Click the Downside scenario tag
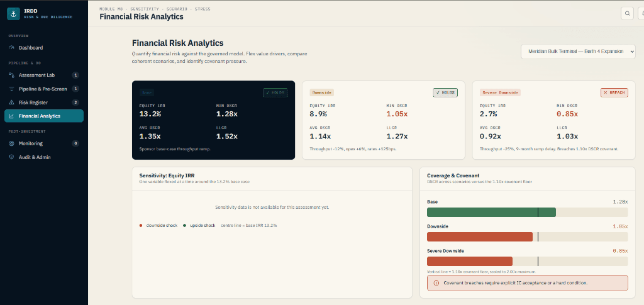644x305 pixels. tap(321, 92)
